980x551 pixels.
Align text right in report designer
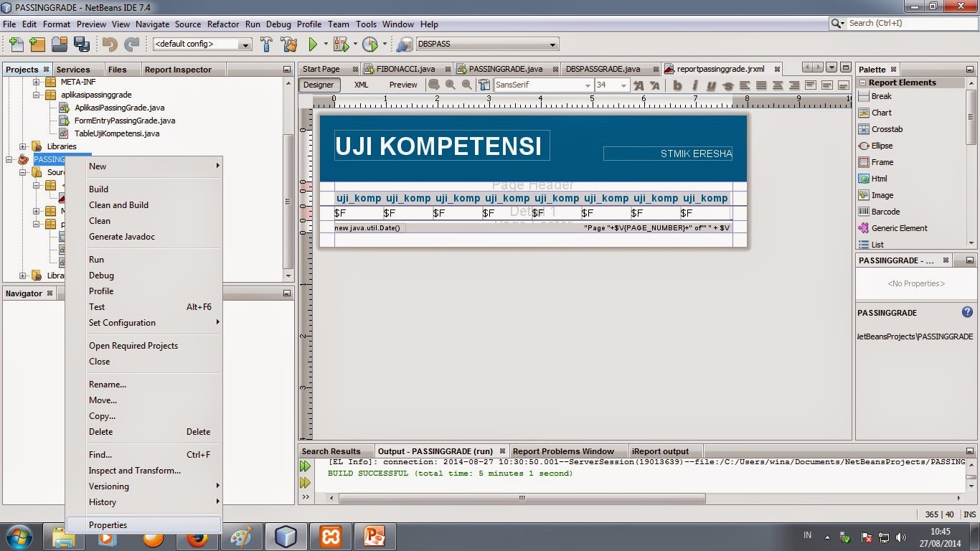click(794, 85)
